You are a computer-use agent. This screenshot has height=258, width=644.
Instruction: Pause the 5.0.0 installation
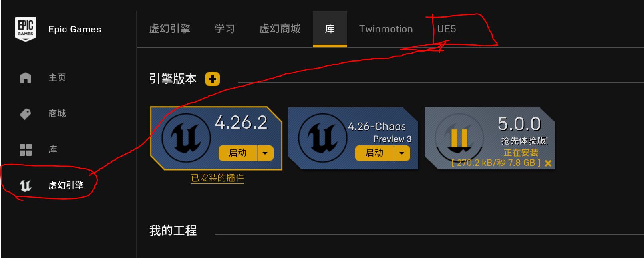point(459,138)
